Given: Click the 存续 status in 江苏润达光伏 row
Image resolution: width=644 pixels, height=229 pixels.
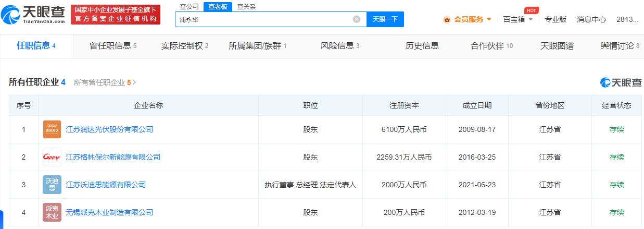Looking at the screenshot, I should point(616,129).
